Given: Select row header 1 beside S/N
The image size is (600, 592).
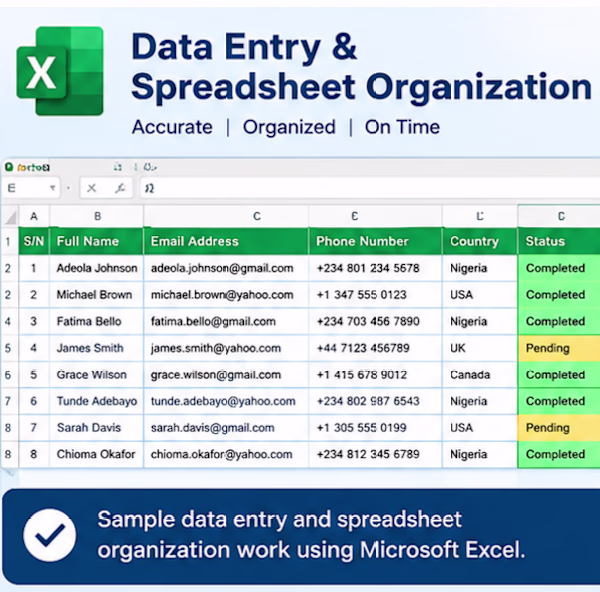Looking at the screenshot, I should coord(8,241).
